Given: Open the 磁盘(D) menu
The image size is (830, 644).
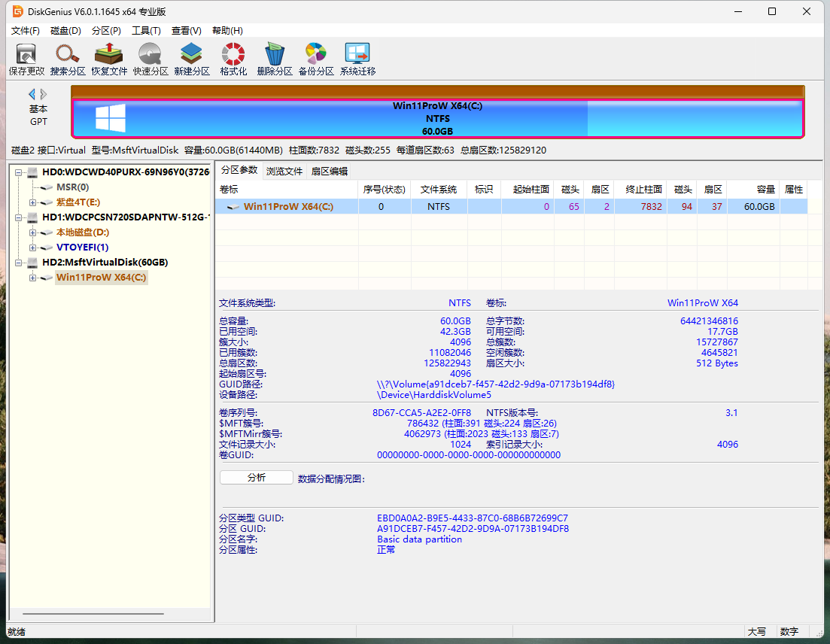Looking at the screenshot, I should pos(65,31).
